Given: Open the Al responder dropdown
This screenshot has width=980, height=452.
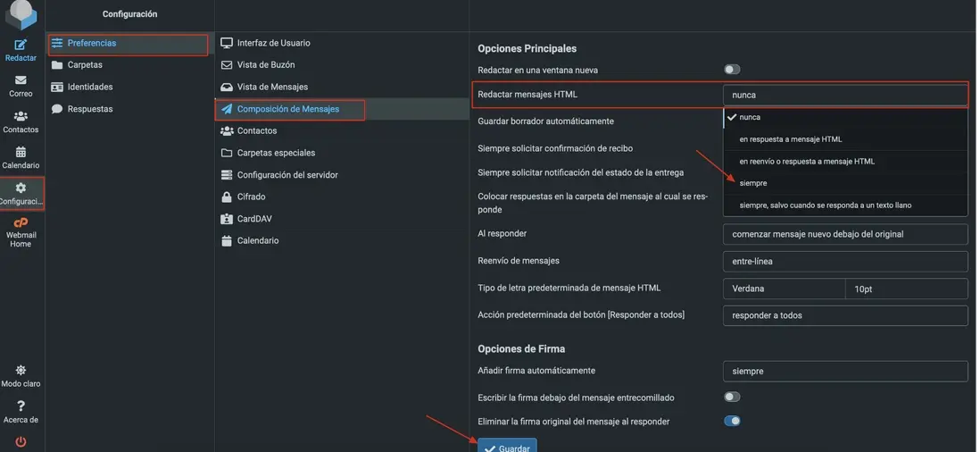Looking at the screenshot, I should pyautogui.click(x=845, y=234).
